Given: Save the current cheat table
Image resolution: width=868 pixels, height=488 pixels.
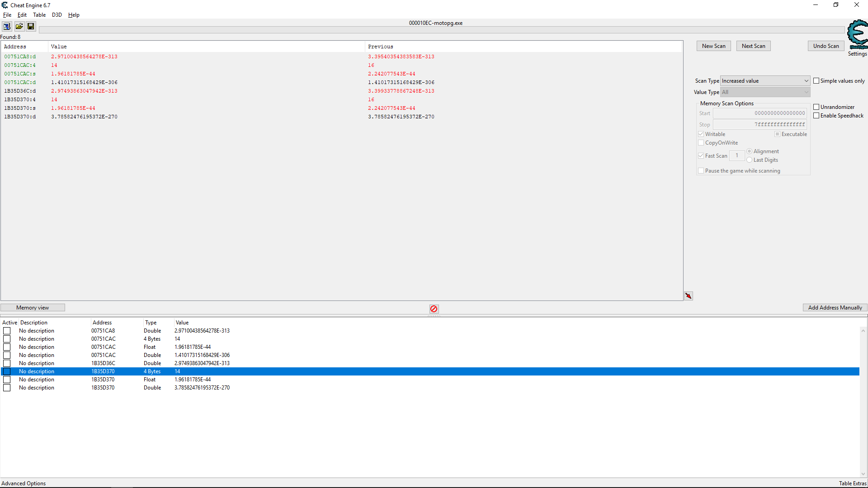Looking at the screenshot, I should tap(31, 26).
